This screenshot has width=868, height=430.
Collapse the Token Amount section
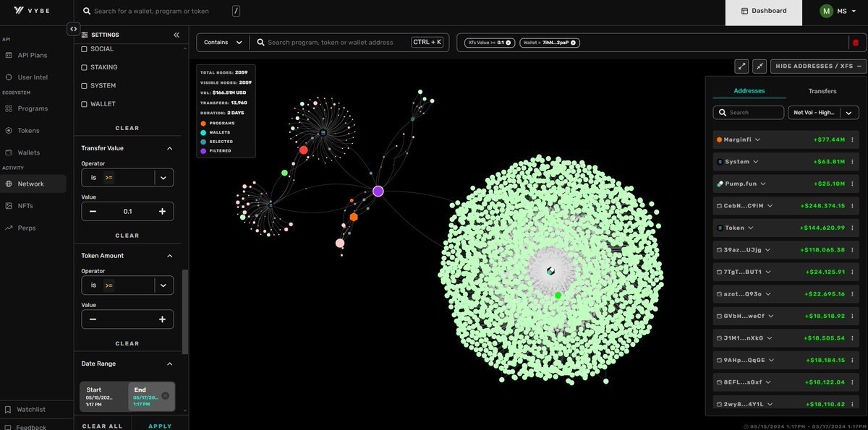click(x=169, y=256)
